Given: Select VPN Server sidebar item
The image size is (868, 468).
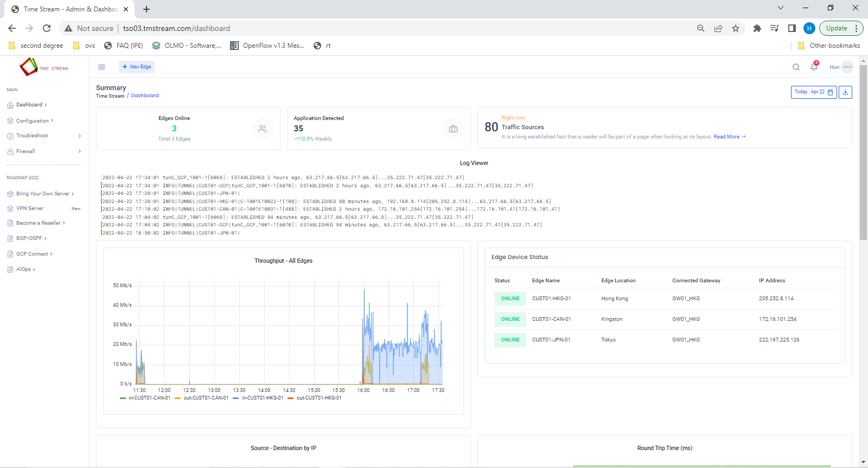Looking at the screenshot, I should coord(30,208).
